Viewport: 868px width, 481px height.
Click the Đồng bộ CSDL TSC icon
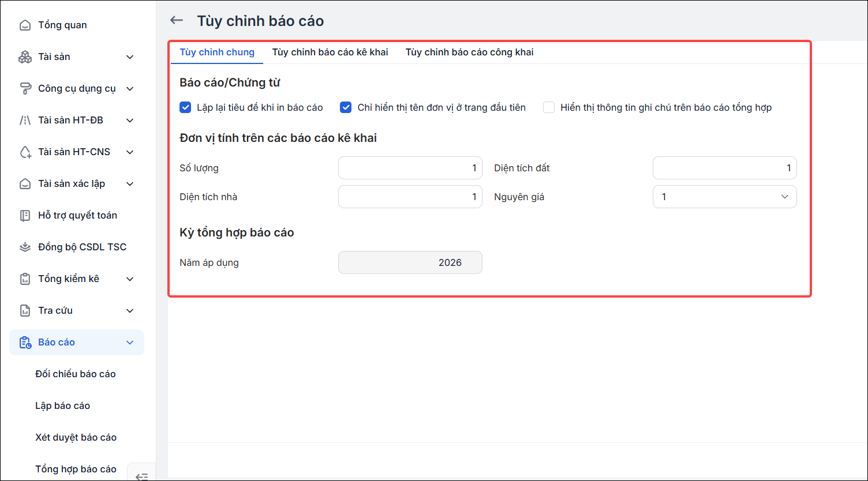click(x=25, y=247)
